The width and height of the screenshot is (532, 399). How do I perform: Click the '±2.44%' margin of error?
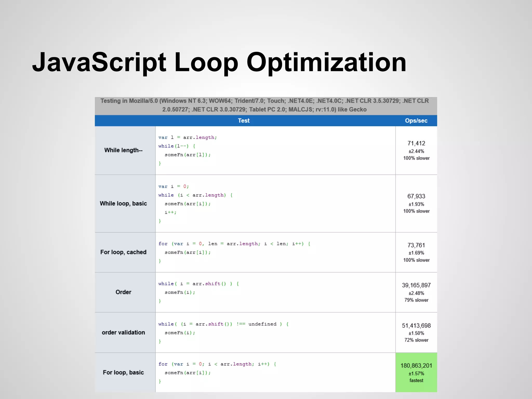(x=416, y=151)
